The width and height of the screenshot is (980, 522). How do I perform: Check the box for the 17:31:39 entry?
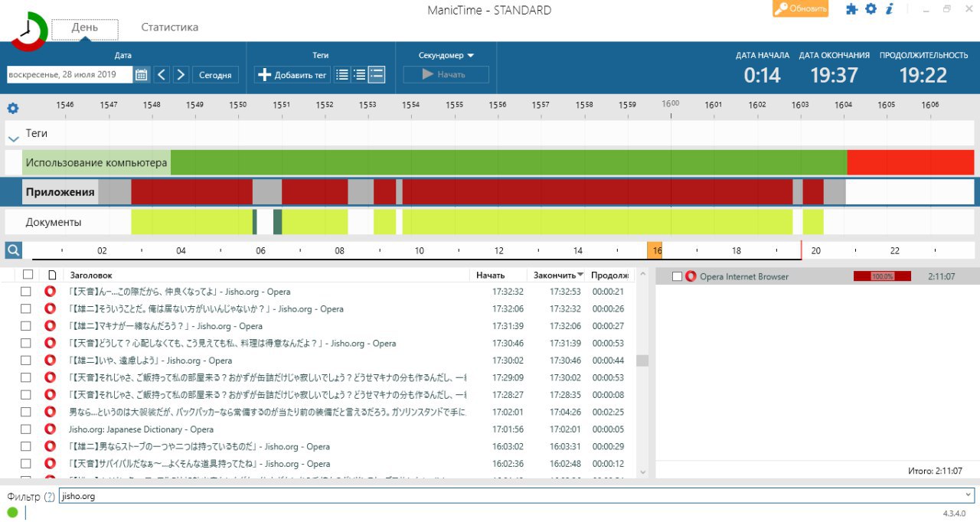(x=26, y=326)
